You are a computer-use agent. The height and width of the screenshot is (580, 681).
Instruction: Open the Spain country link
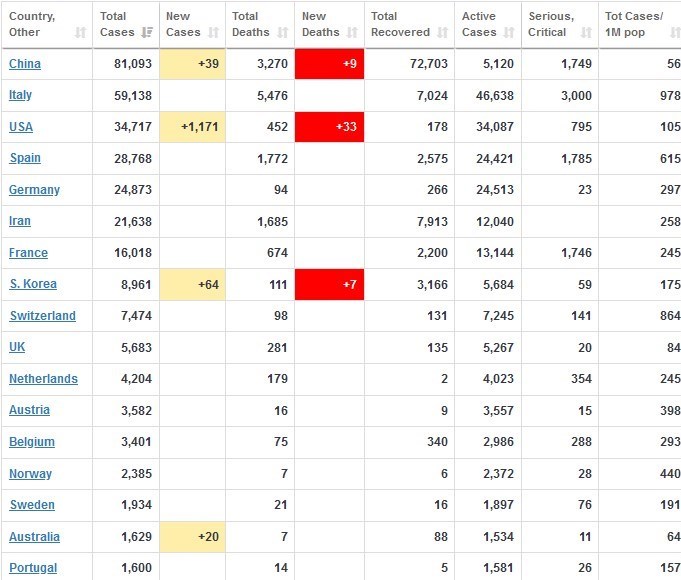pos(25,158)
